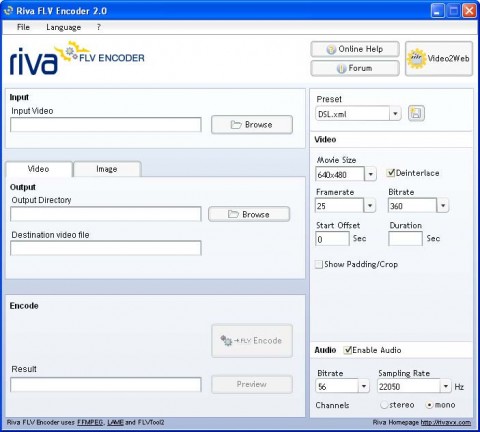Toggle the Deinterlace checkbox
This screenshot has height=432, width=480.
[x=390, y=173]
